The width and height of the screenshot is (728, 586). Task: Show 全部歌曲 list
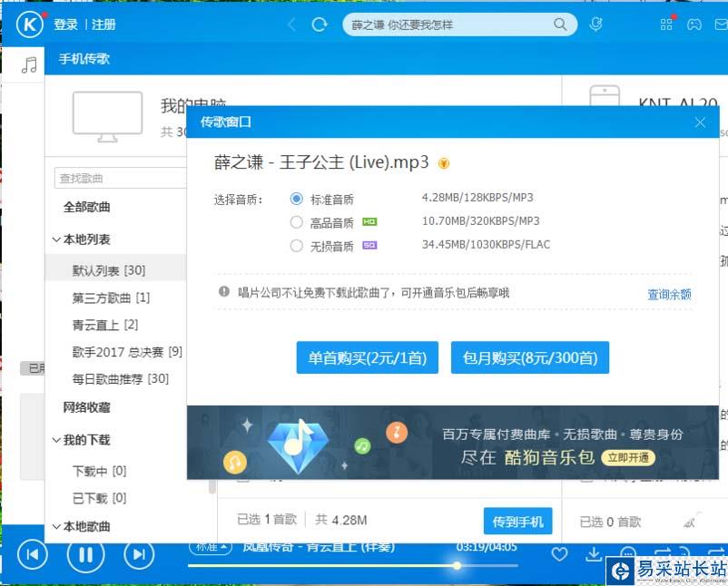point(87,207)
